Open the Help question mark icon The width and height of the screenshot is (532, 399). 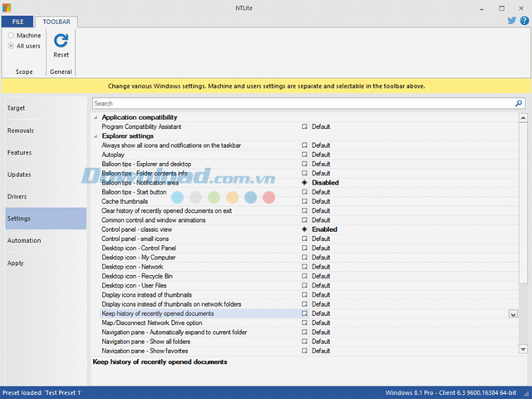tap(524, 21)
